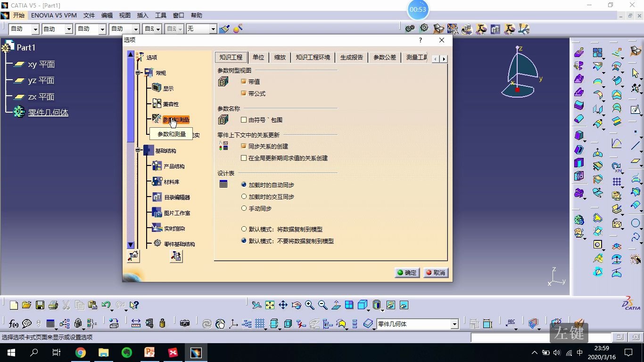Click the Fit All In icon
This screenshot has width=644, height=362.
[270, 305]
